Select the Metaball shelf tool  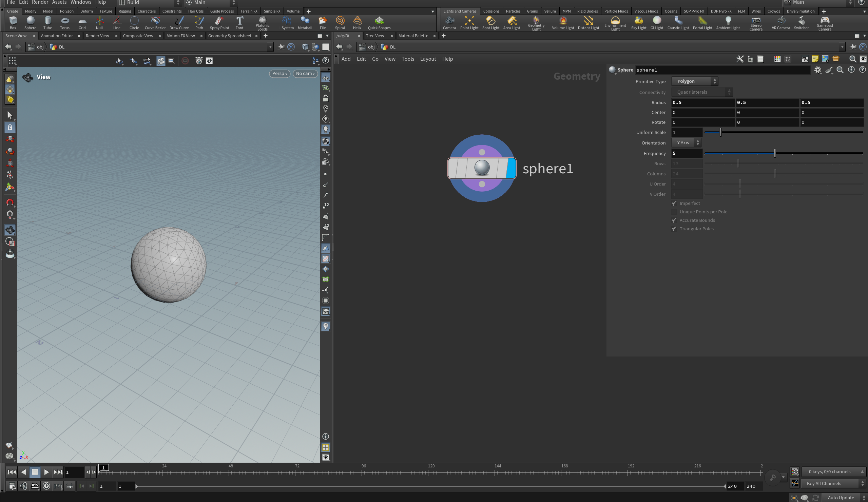click(305, 23)
